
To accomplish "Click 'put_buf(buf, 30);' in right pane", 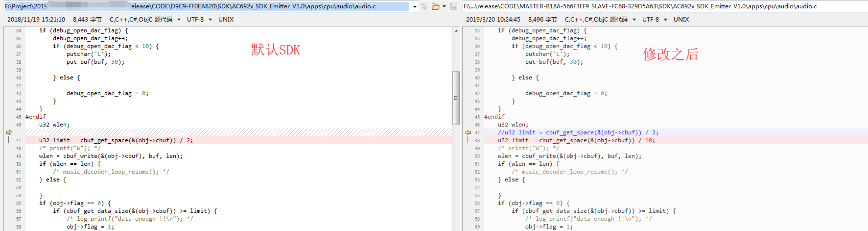I will [x=554, y=62].
